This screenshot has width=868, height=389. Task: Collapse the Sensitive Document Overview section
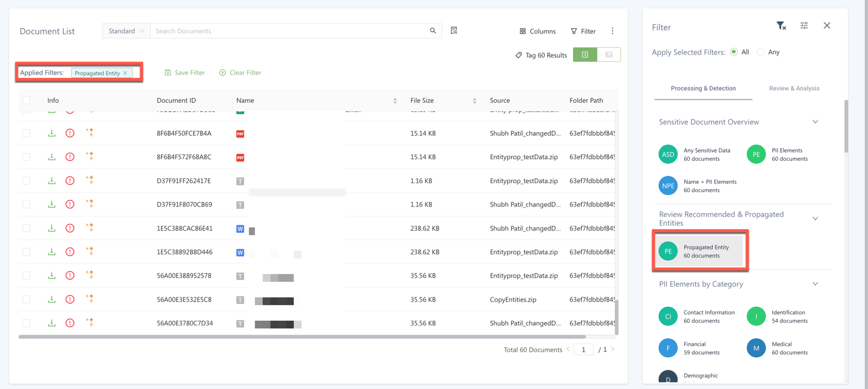(x=815, y=122)
